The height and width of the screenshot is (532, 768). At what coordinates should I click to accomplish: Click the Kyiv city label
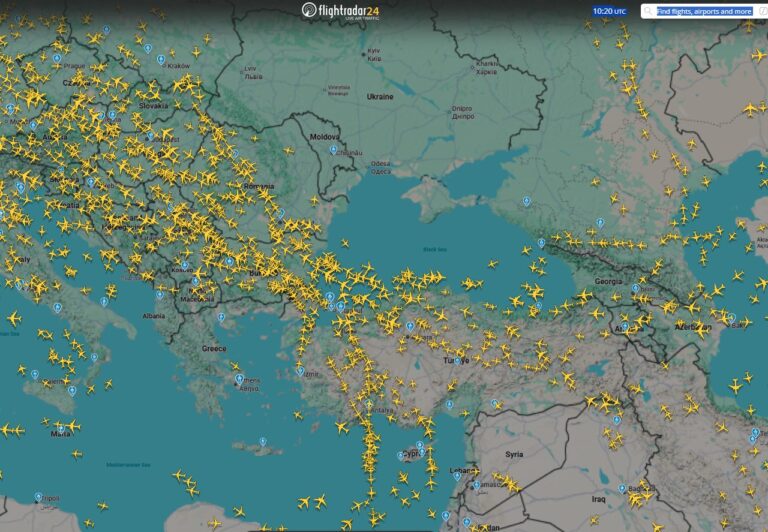click(x=374, y=53)
